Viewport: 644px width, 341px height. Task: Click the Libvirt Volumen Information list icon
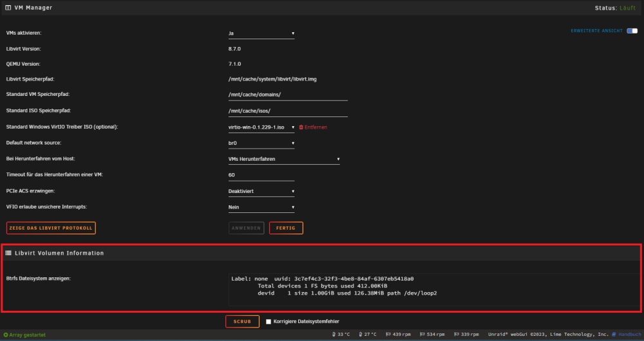click(x=8, y=253)
